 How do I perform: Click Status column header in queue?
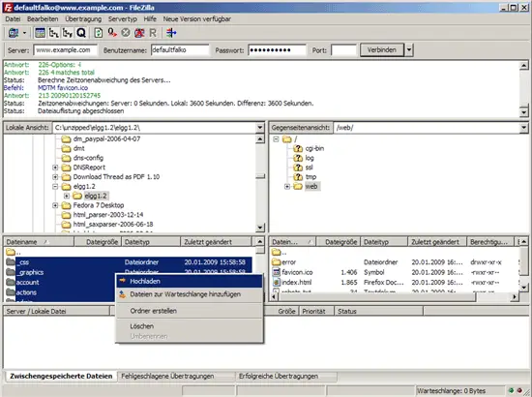pyautogui.click(x=378, y=311)
